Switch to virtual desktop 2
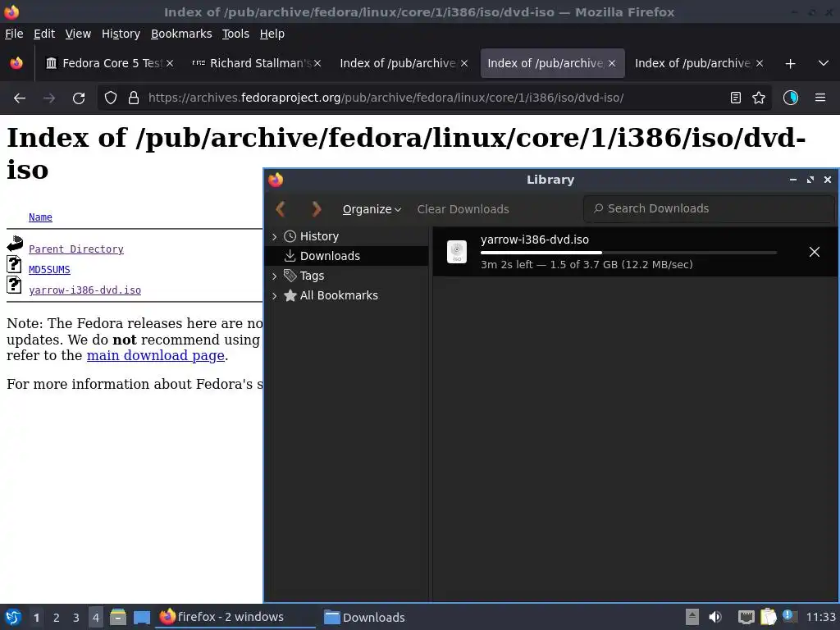This screenshot has width=840, height=630. tap(57, 618)
